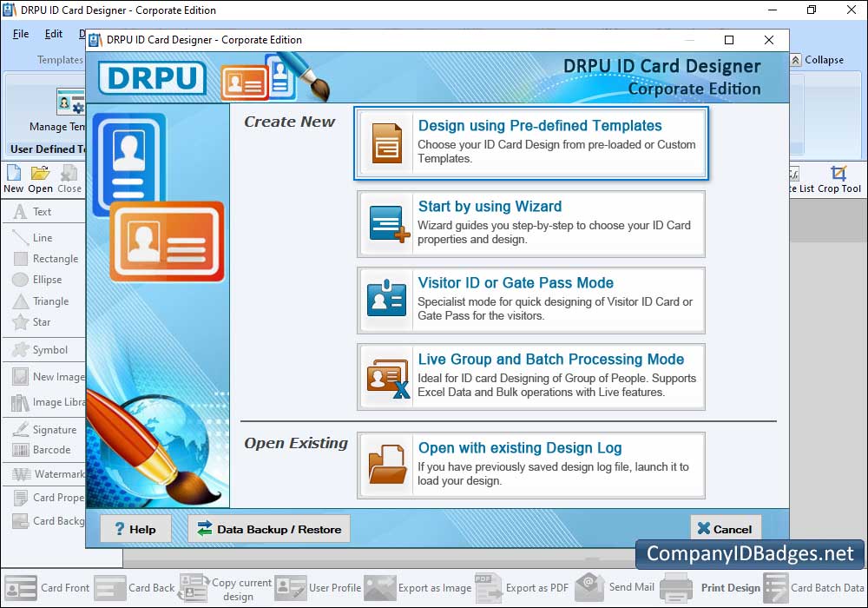
Task: Collapse the ribbon in main window
Action: click(x=817, y=60)
